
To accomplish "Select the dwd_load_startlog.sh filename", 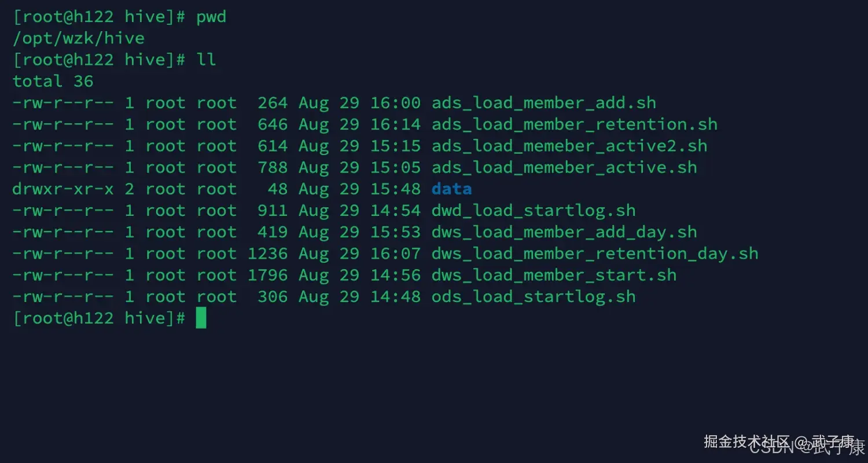I will pyautogui.click(x=534, y=211).
